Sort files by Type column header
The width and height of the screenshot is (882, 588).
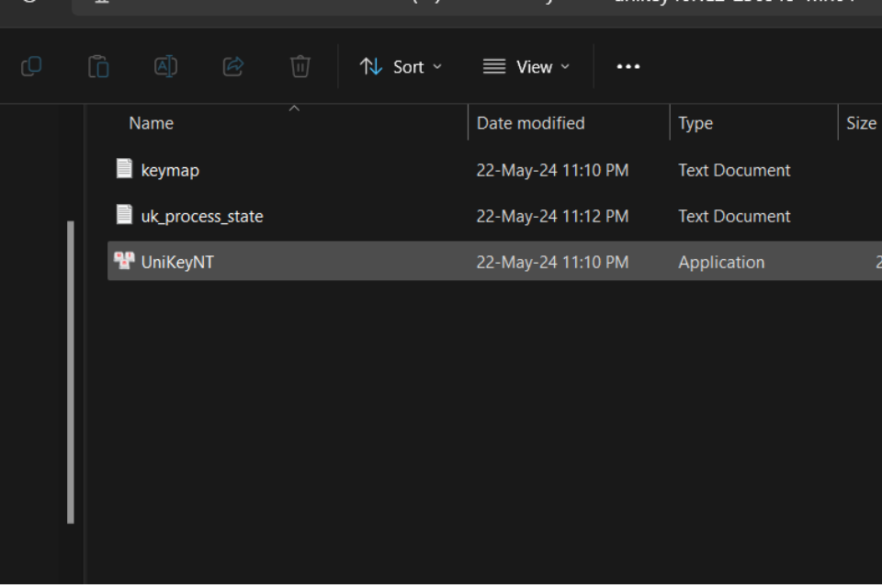click(695, 123)
